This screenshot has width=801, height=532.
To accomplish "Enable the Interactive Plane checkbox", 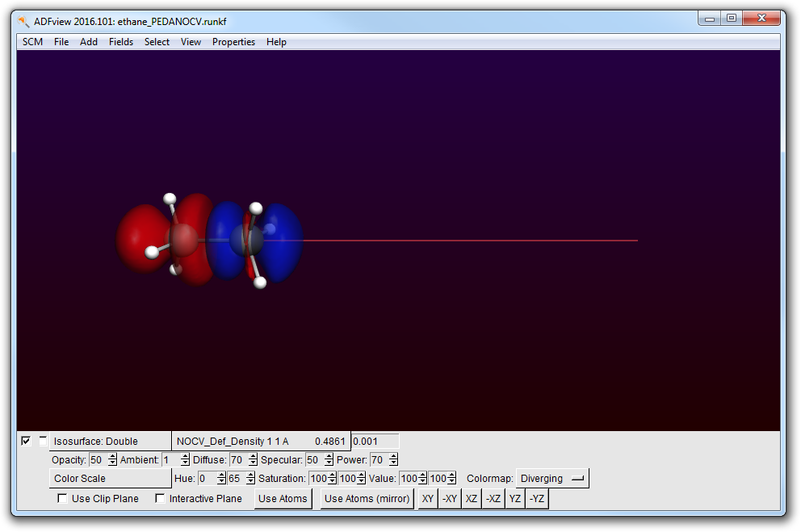I will pyautogui.click(x=160, y=498).
